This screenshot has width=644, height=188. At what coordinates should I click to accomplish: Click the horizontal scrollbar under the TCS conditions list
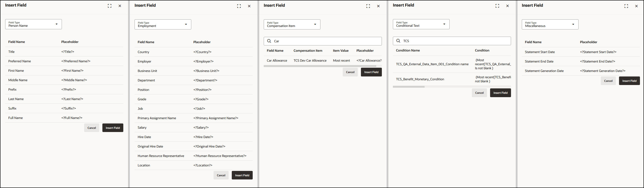point(409,87)
